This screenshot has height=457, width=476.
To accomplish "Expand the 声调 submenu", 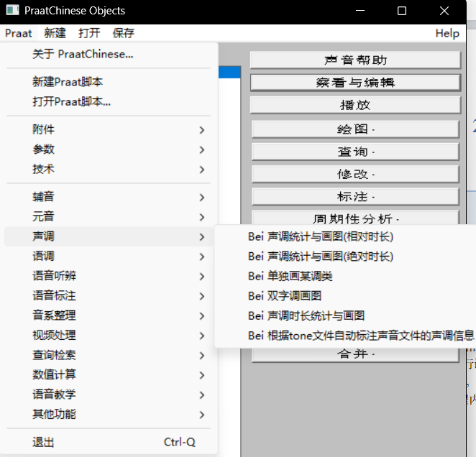I will 109,236.
